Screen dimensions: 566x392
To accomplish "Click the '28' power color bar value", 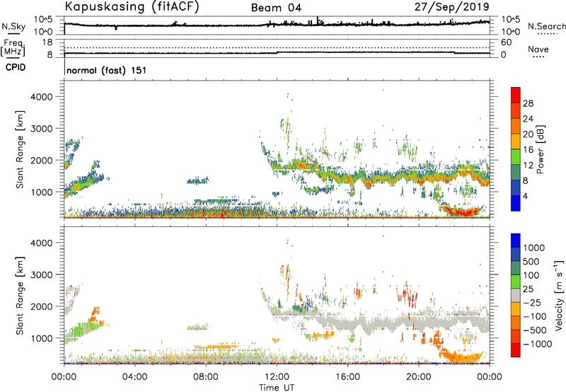I will tap(528, 103).
